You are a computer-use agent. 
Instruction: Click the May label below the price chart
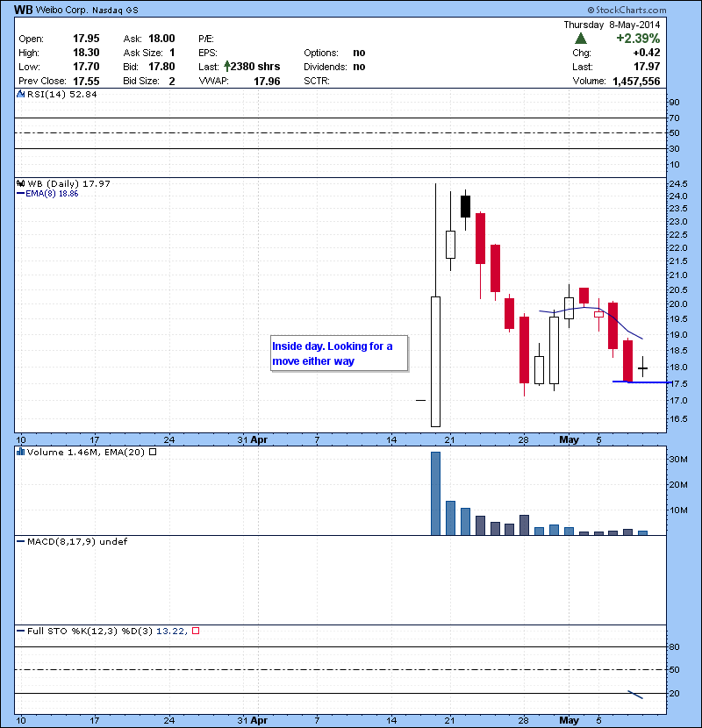pos(569,439)
